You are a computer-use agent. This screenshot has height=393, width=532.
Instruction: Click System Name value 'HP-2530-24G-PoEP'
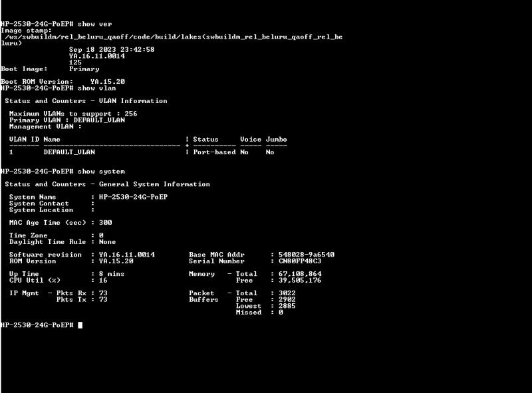[x=134, y=197]
